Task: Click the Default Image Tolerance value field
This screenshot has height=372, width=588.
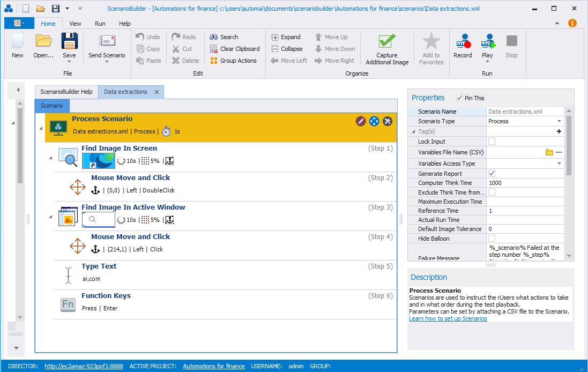Action: point(525,229)
